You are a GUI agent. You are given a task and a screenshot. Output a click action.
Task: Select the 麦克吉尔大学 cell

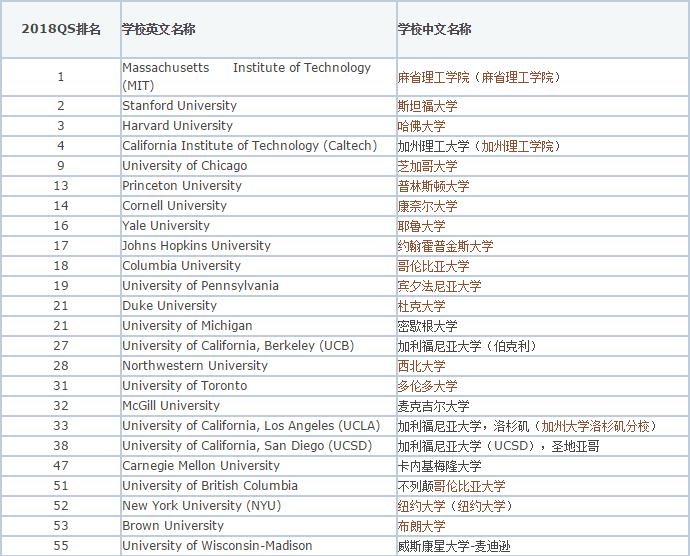pos(543,405)
